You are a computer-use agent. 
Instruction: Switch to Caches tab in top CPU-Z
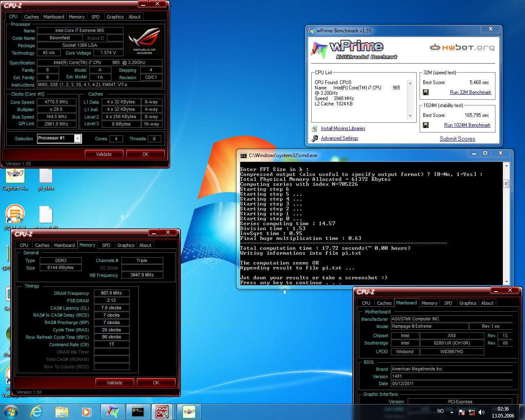pyautogui.click(x=32, y=17)
